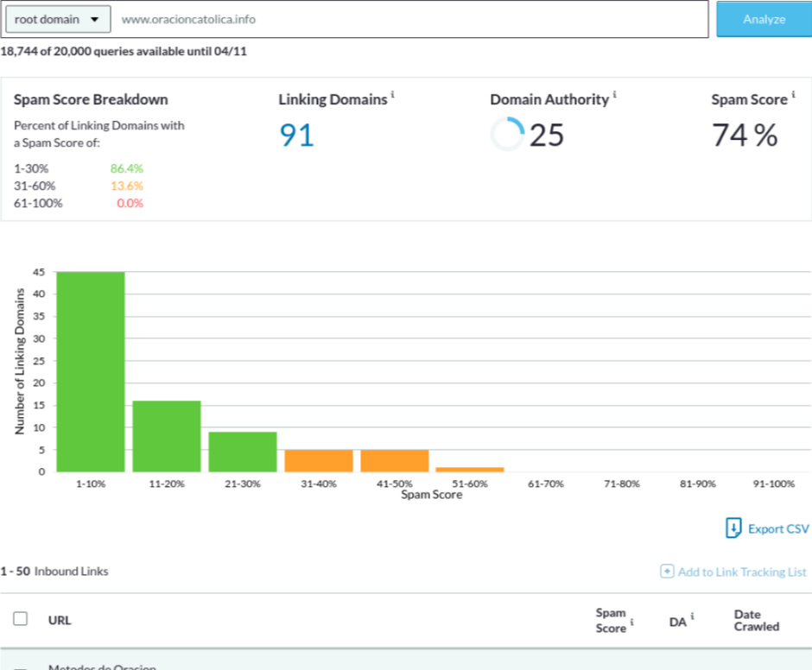Click the URL column header
The width and height of the screenshot is (812, 670).
(x=60, y=620)
